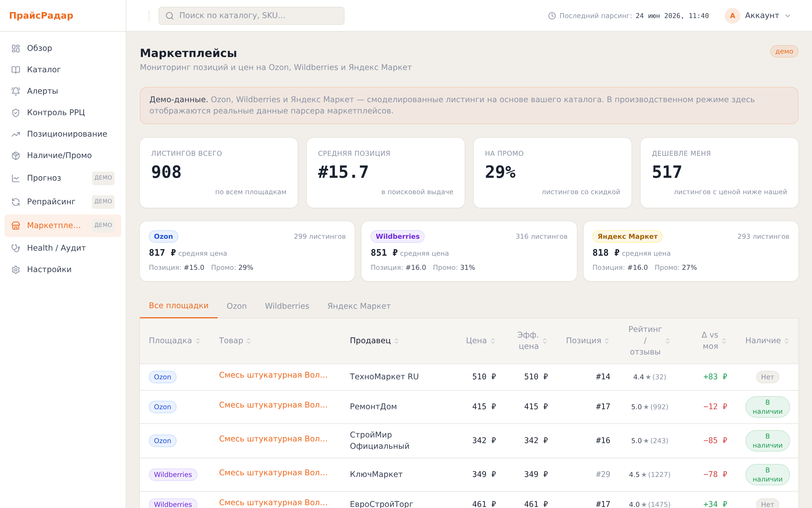Open Health / Аудит via its stethoscope icon
Screen dimensions: 812x508
pos(16,248)
